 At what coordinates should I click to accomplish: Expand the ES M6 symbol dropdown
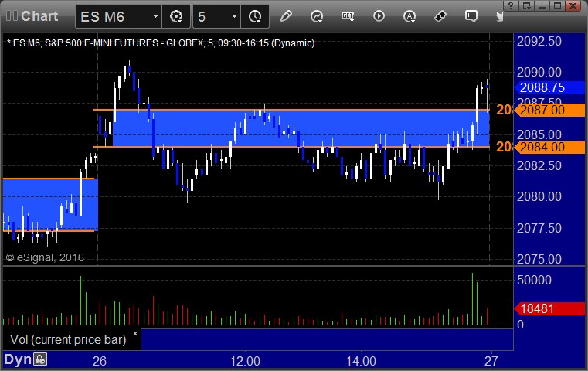coord(155,16)
